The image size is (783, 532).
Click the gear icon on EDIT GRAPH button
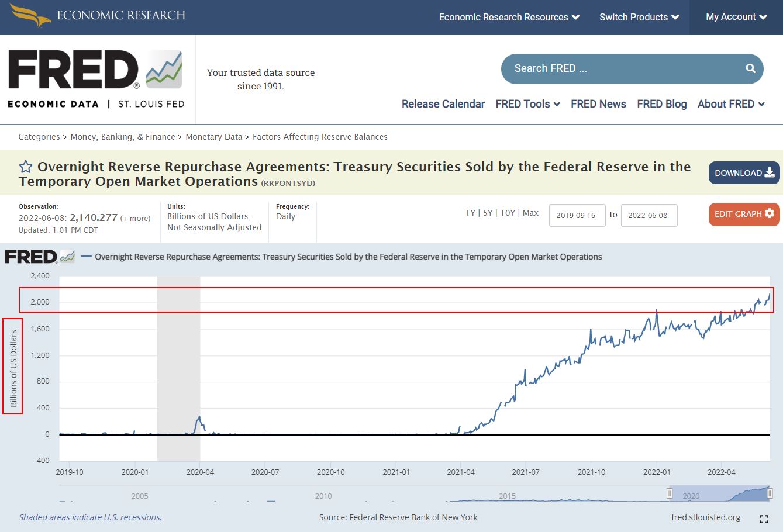click(771, 214)
